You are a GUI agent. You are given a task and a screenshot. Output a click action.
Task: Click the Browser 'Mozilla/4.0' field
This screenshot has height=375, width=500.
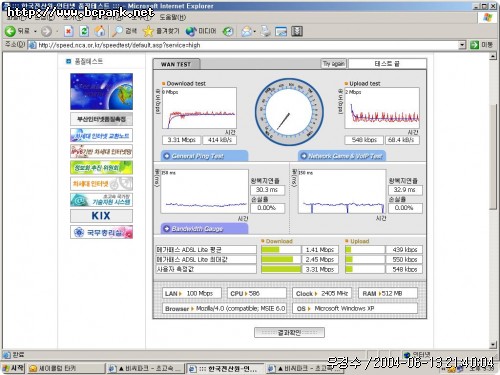pos(224,308)
